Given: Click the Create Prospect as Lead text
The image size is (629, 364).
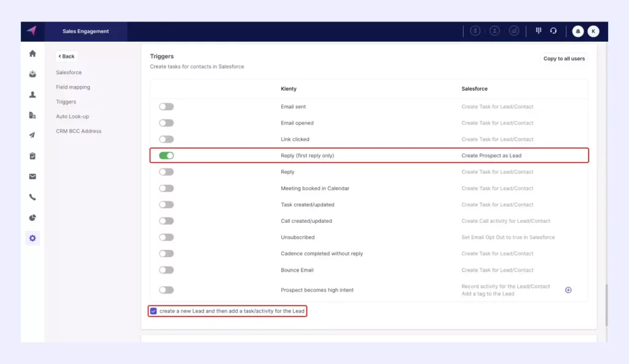Looking at the screenshot, I should click(x=491, y=155).
